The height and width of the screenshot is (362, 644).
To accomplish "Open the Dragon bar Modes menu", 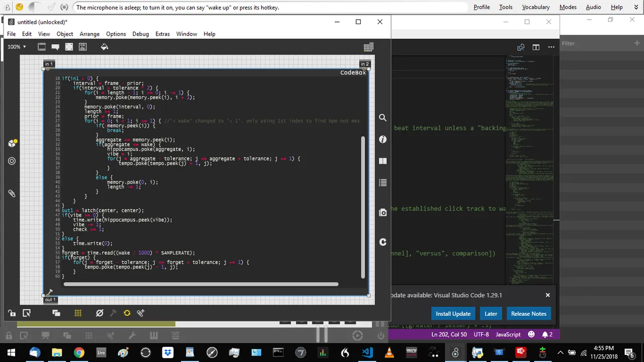I will click(568, 7).
